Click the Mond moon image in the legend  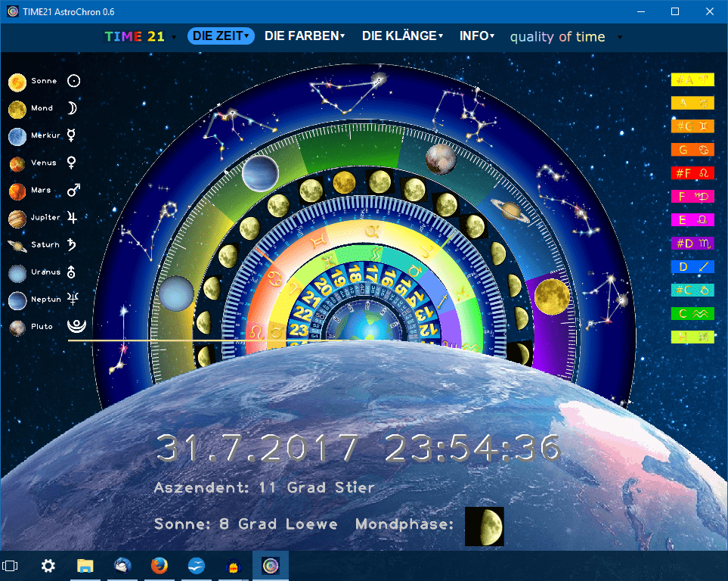point(17,110)
